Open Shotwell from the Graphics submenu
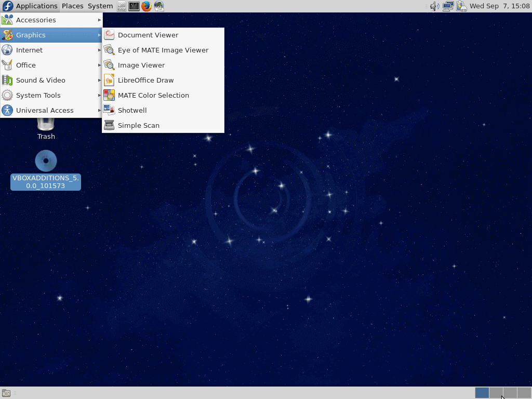 [132, 110]
